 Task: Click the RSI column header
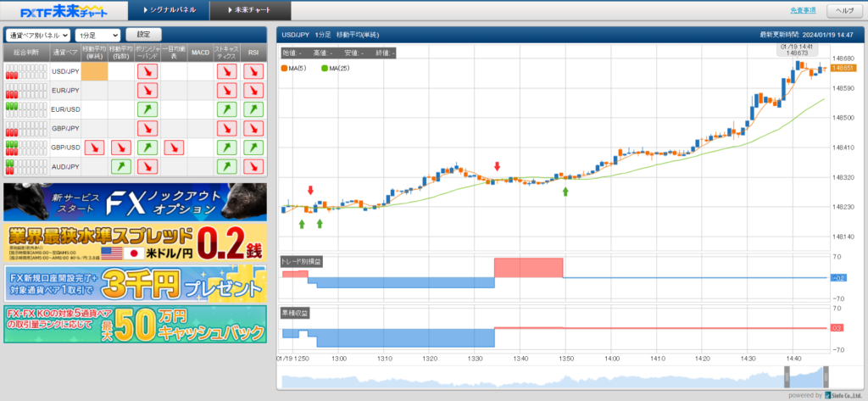click(253, 52)
